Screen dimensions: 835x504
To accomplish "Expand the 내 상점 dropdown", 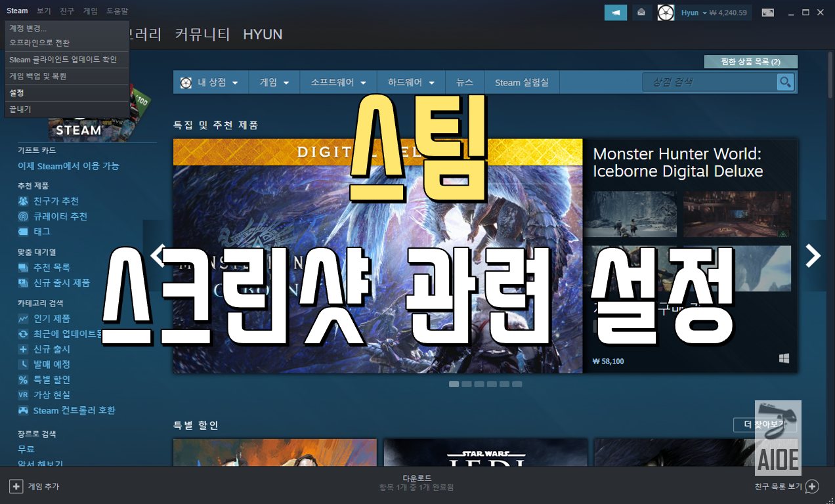I will [x=209, y=83].
